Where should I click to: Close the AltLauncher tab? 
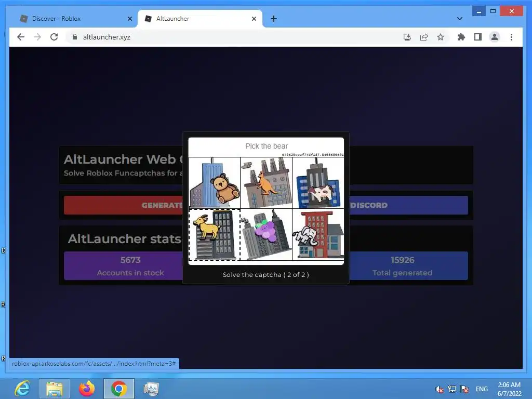coord(254,19)
